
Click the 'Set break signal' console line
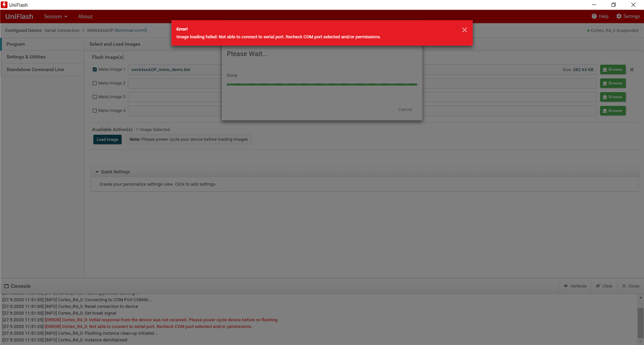click(x=59, y=313)
